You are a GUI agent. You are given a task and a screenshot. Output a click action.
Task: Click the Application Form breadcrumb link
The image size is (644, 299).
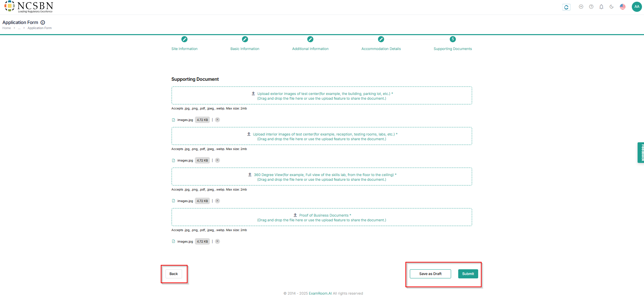40,28
